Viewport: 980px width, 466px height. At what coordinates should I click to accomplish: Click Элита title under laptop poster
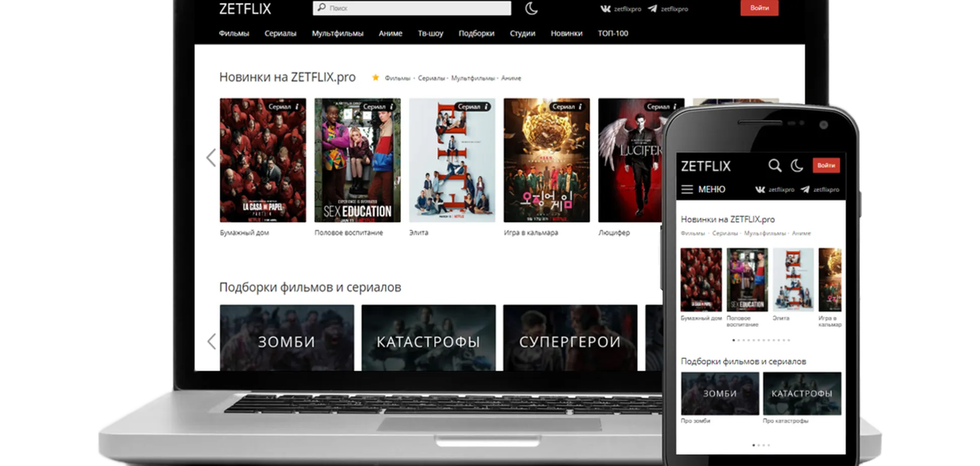point(419,233)
